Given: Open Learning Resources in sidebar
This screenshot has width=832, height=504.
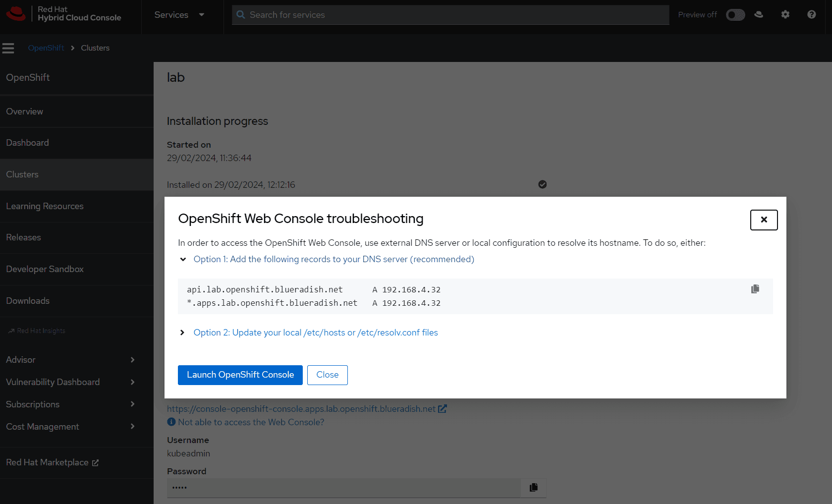Looking at the screenshot, I should click(x=76, y=206).
